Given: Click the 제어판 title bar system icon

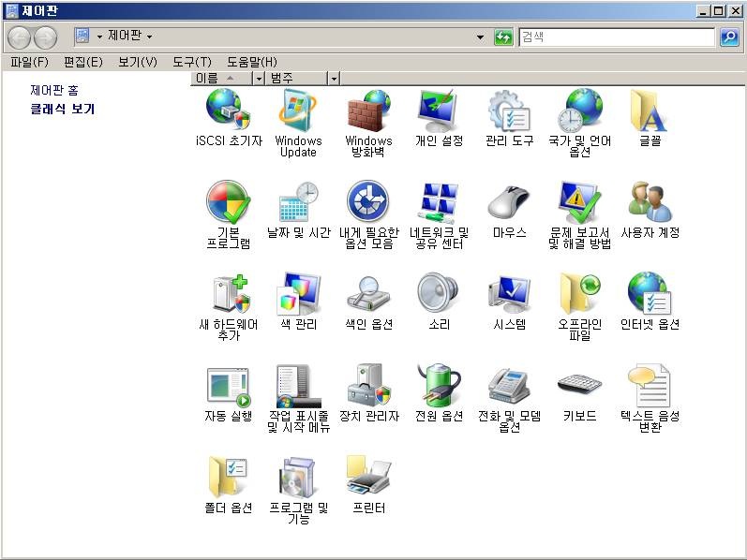Looking at the screenshot, I should pyautogui.click(x=11, y=10).
